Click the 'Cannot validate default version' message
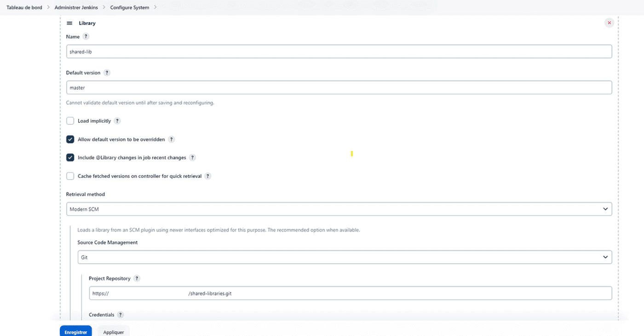The width and height of the screenshot is (644, 336). pos(140,103)
